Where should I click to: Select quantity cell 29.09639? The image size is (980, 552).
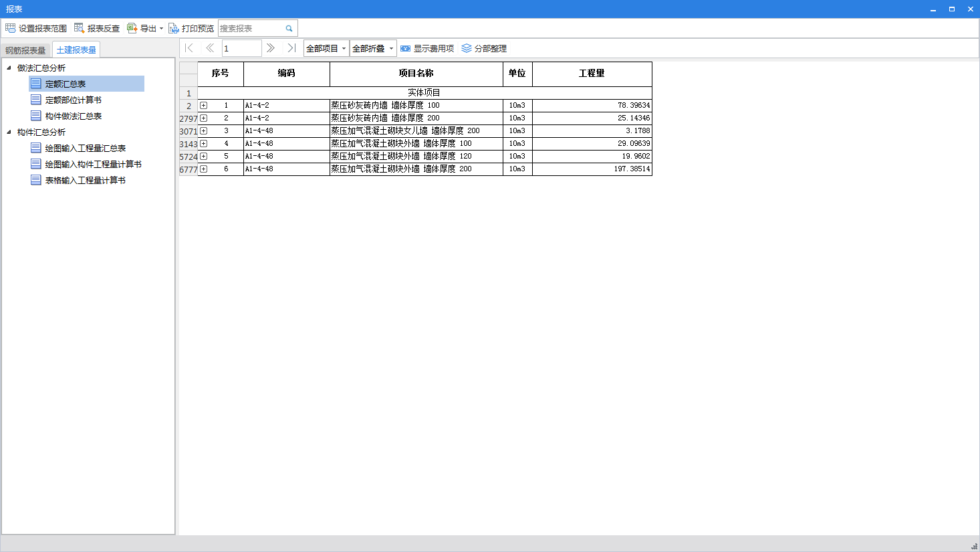pos(592,143)
